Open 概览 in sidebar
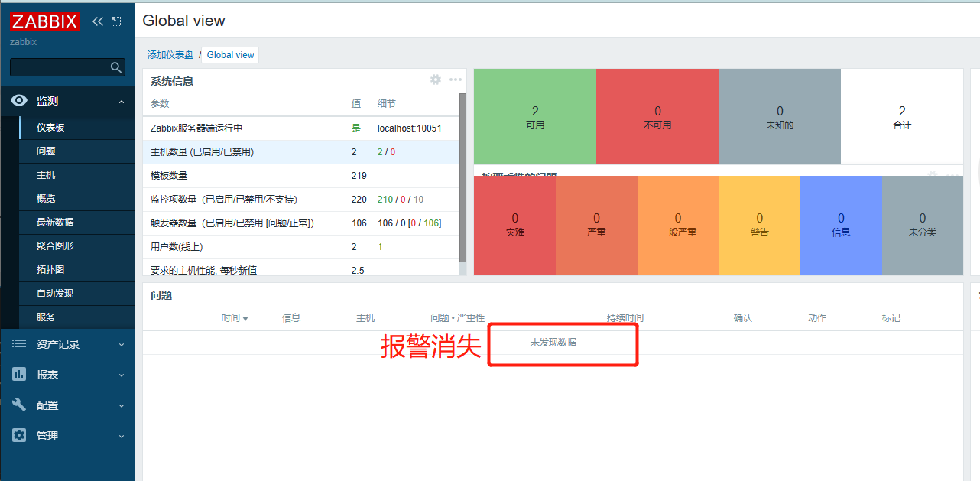The width and height of the screenshot is (980, 481). [76, 199]
